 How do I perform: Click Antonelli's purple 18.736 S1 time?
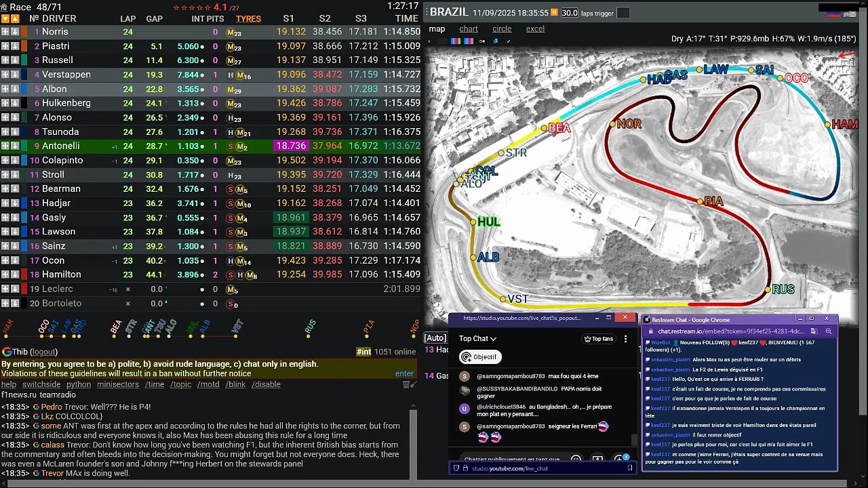(290, 146)
